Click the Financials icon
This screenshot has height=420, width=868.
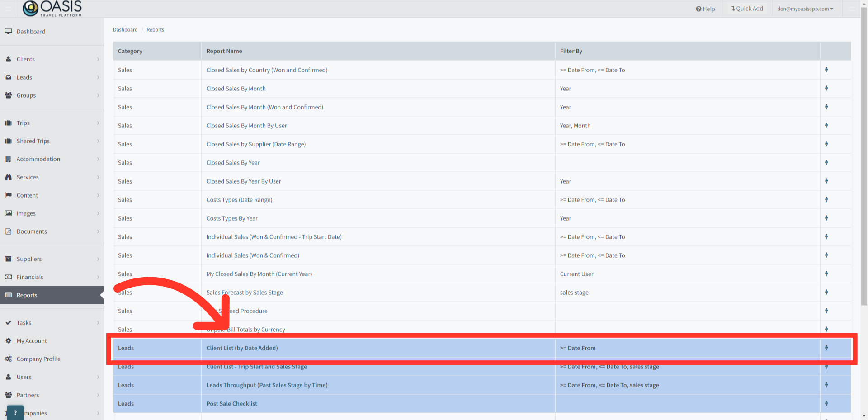[9, 277]
